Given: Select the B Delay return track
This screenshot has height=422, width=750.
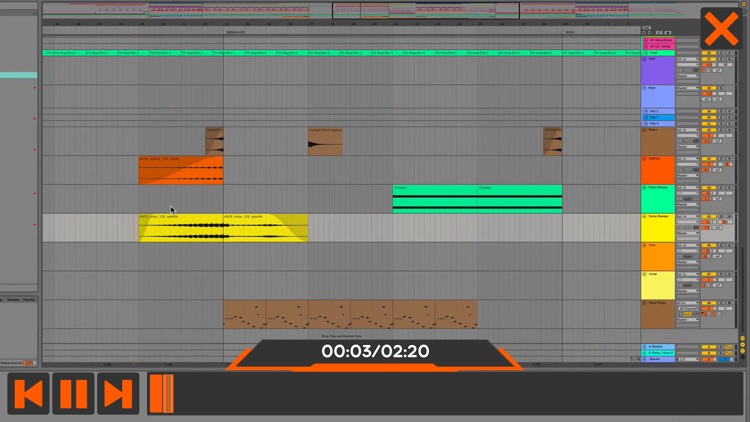Looking at the screenshot, I should pyautogui.click(x=659, y=353).
